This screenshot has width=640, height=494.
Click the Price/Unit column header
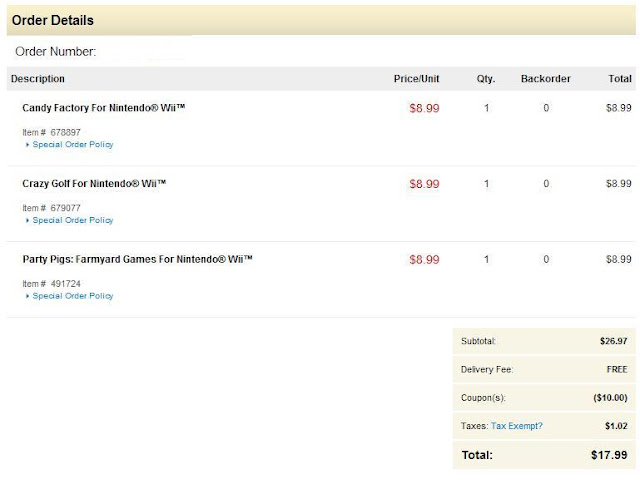pos(416,78)
